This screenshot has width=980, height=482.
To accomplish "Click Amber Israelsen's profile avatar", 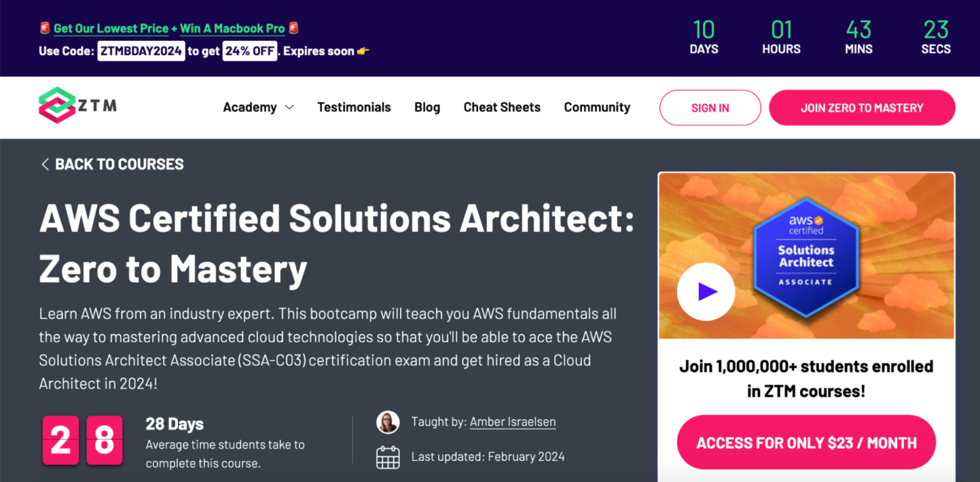I will (388, 422).
